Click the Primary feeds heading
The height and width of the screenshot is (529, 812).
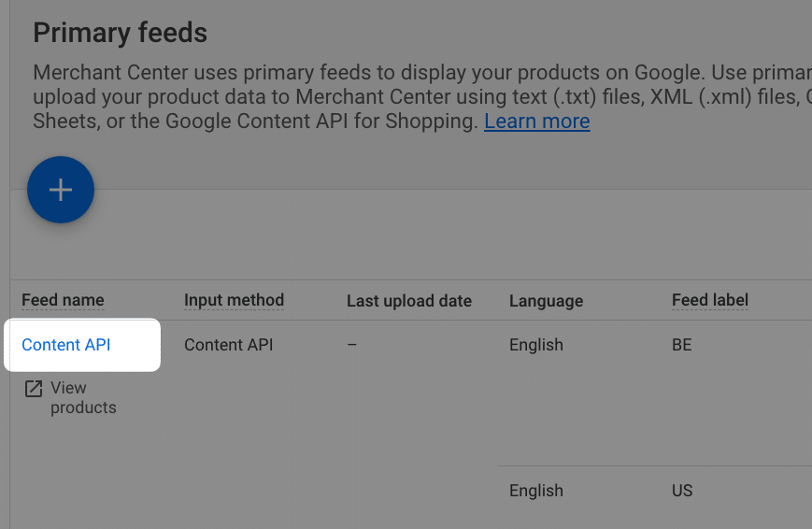point(121,33)
